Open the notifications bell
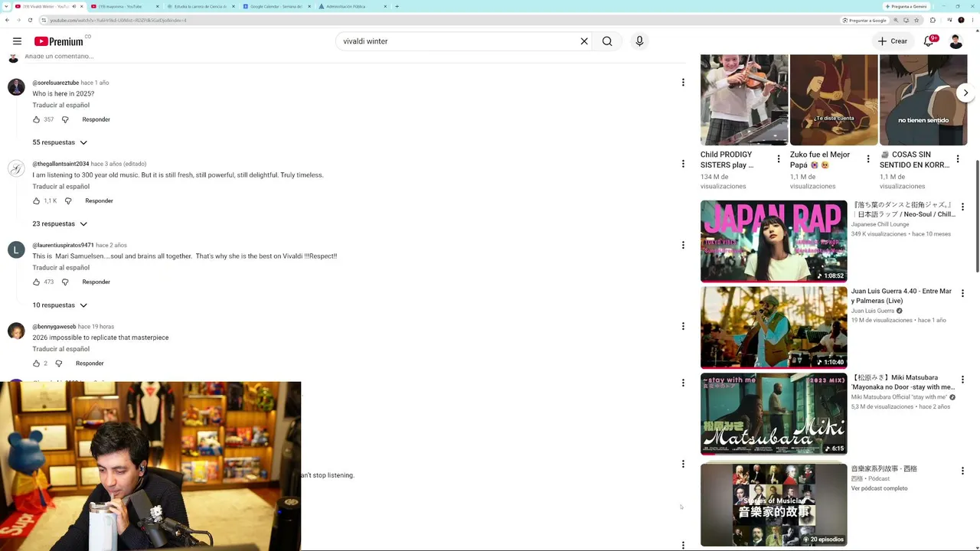The image size is (980, 551). click(x=929, y=41)
